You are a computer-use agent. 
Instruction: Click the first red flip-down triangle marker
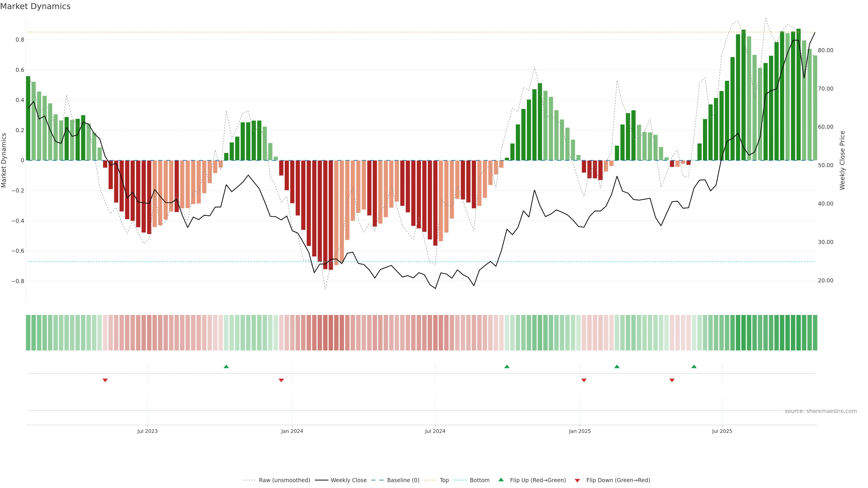[105, 380]
